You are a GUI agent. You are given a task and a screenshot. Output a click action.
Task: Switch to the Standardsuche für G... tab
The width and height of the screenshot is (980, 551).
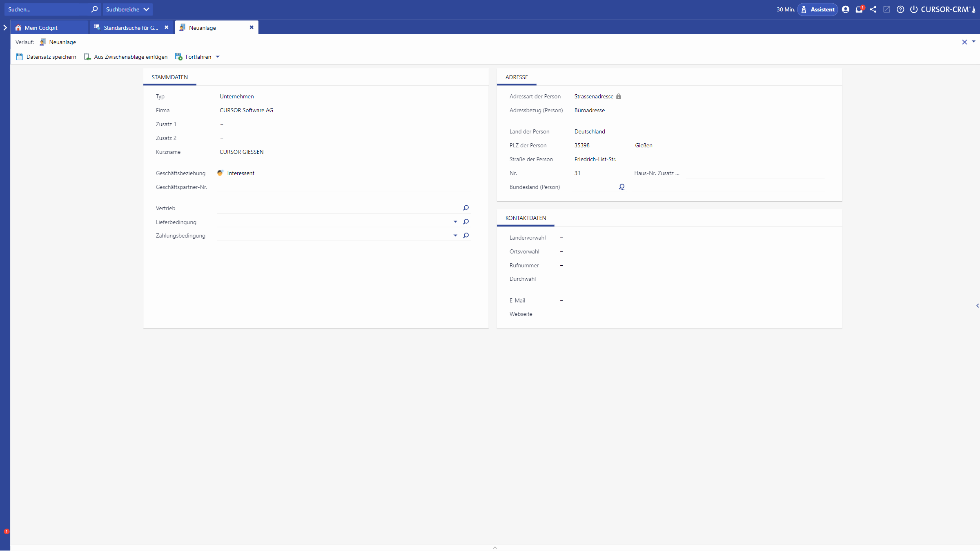coord(127,27)
